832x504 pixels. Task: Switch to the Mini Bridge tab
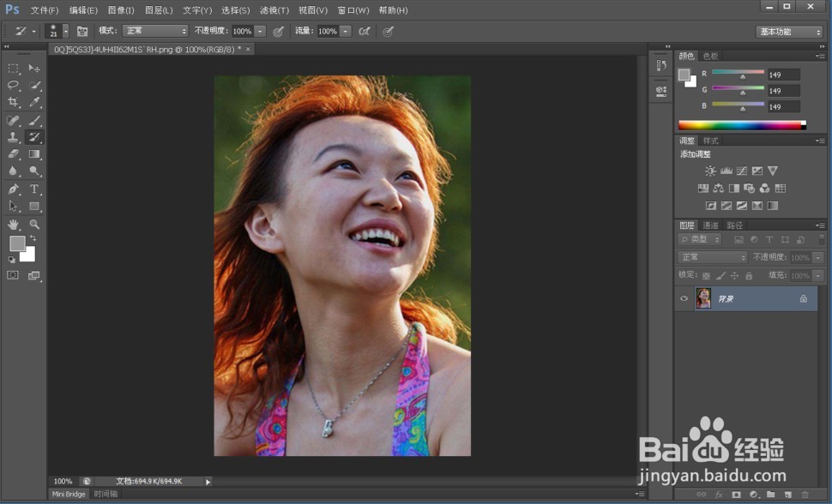69,494
